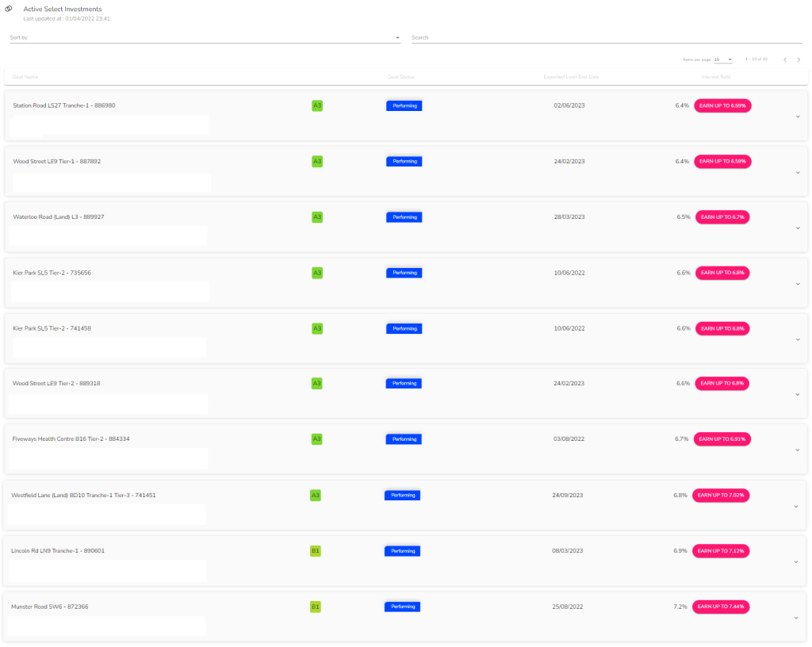Screen dimensions: 812x647
Task: Click B1 rating badge for Munster Road SW6
Action: (315, 607)
